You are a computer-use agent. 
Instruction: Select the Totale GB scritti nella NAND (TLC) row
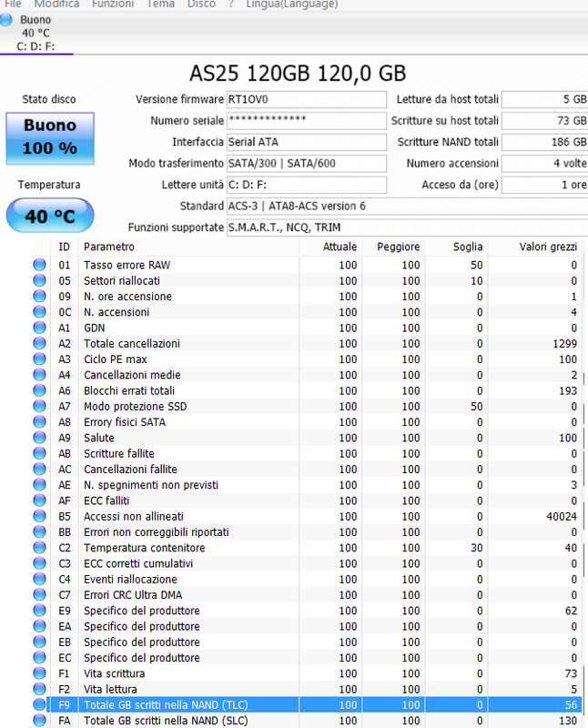click(x=307, y=704)
